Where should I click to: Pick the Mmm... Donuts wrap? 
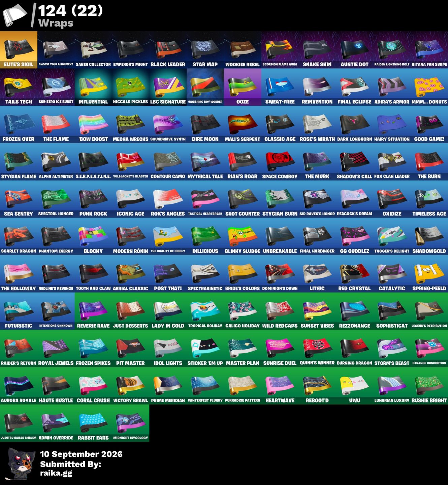[x=429, y=87]
